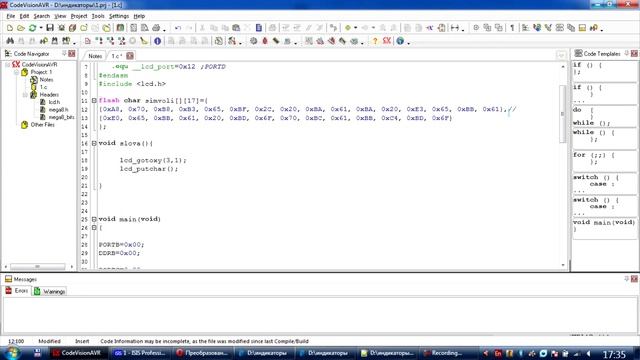Click the green Reload arrows icon
Screen dimensions: 640x360
click(32, 28)
